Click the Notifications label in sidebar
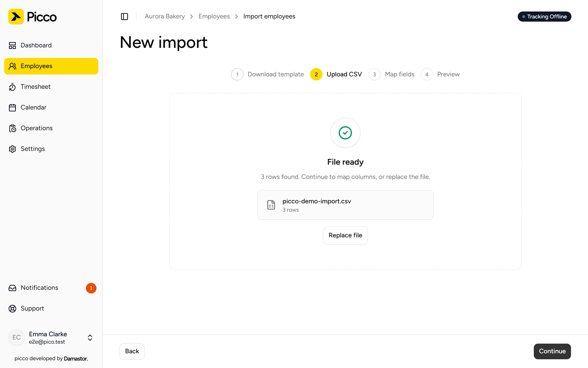This screenshot has height=368, width=588. [39, 288]
